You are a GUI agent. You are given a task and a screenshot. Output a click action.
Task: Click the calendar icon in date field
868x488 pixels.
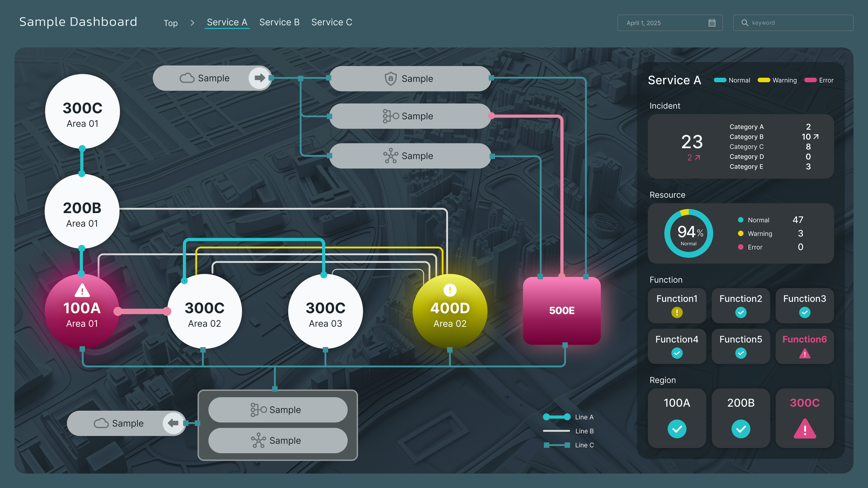tap(712, 23)
